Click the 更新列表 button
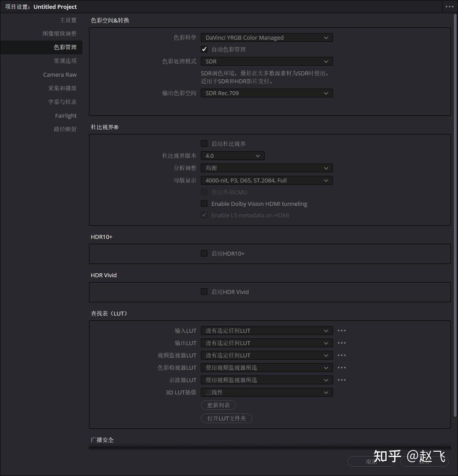 click(218, 405)
